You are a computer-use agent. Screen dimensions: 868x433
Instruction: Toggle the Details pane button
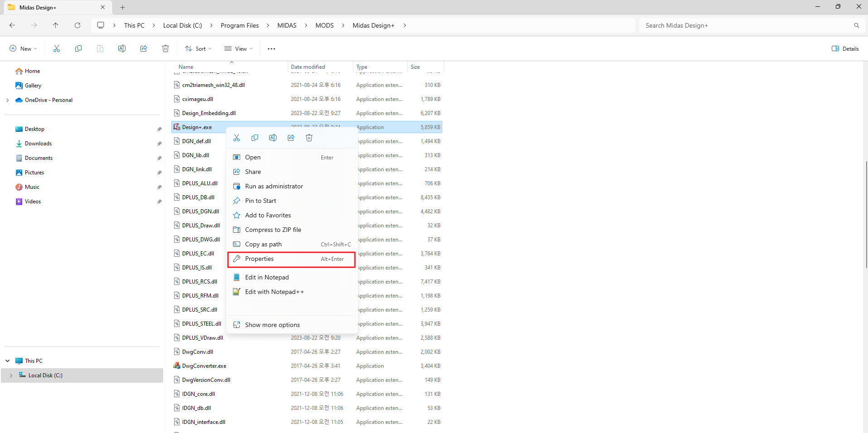pyautogui.click(x=845, y=48)
